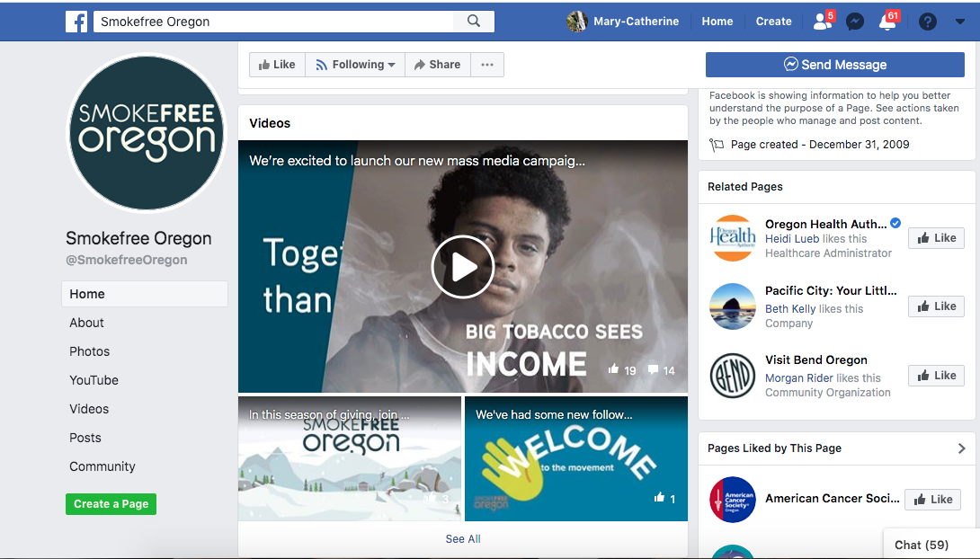Go to Home in top navigation

pos(717,22)
